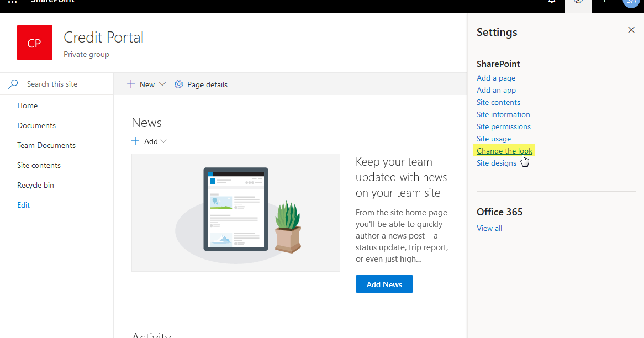Click the Settings gear icon

click(578, 3)
